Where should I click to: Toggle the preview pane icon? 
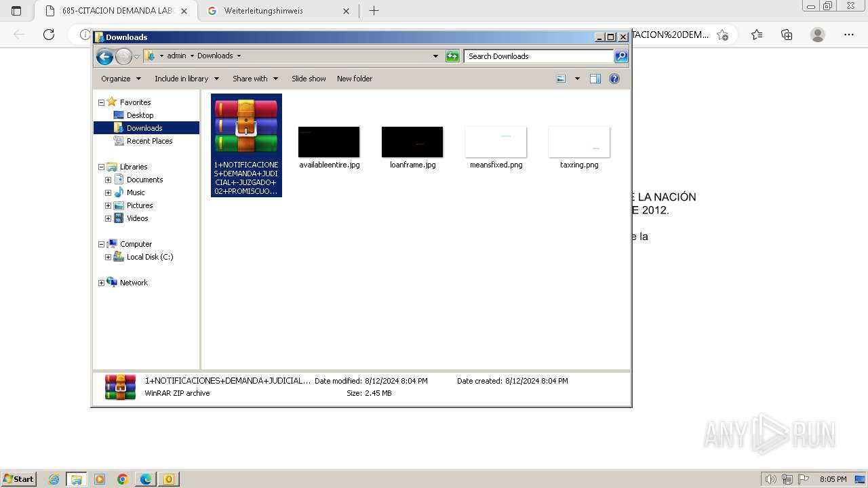coord(595,79)
